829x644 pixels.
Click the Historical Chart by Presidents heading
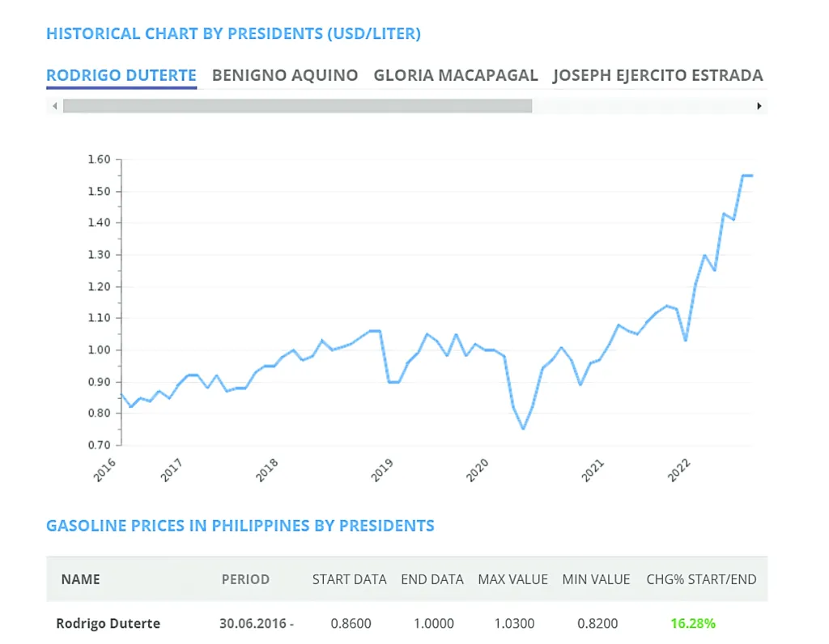(x=233, y=34)
